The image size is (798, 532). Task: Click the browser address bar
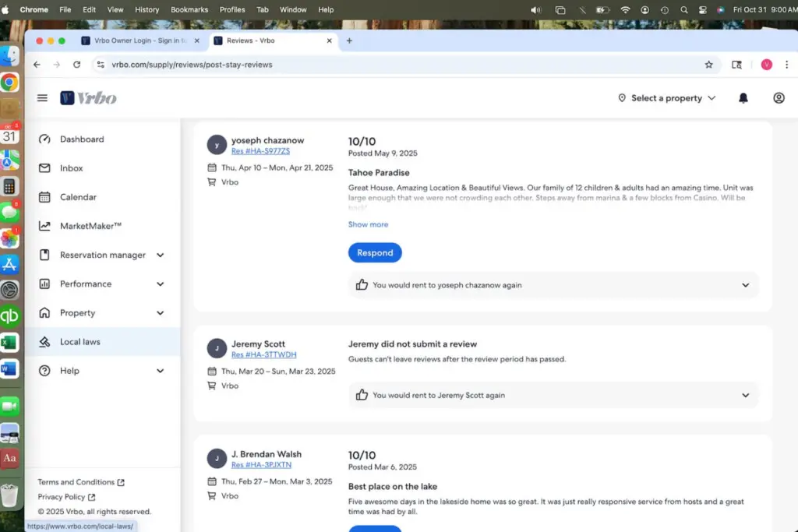[390, 65]
